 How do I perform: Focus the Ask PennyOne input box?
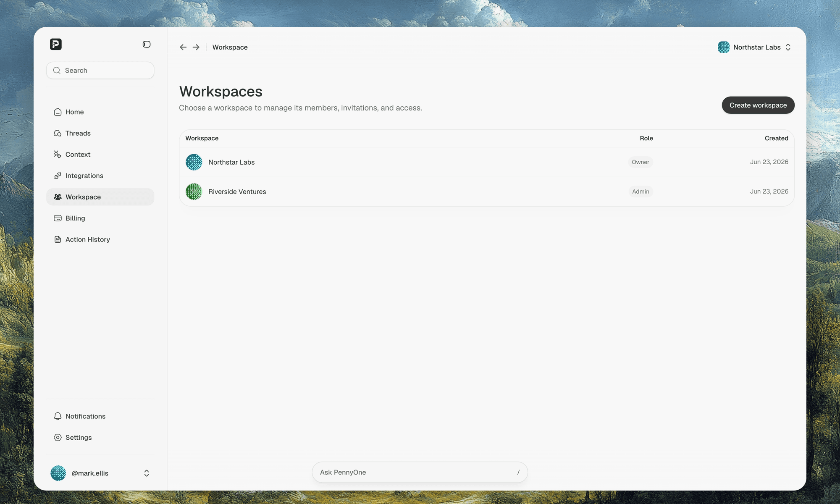pos(420,472)
